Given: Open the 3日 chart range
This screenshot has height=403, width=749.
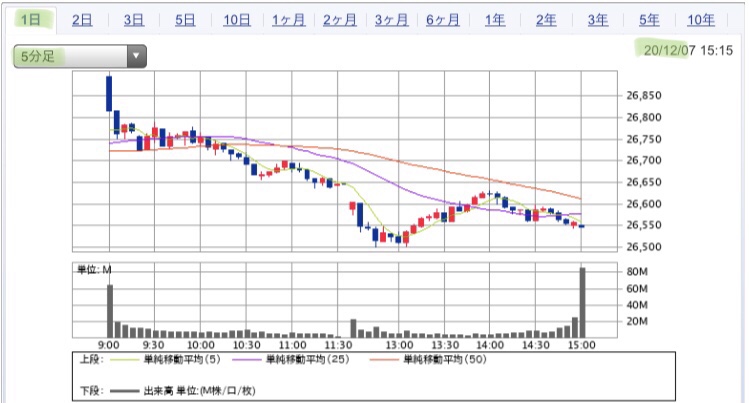Looking at the screenshot, I should pyautogui.click(x=134, y=20).
